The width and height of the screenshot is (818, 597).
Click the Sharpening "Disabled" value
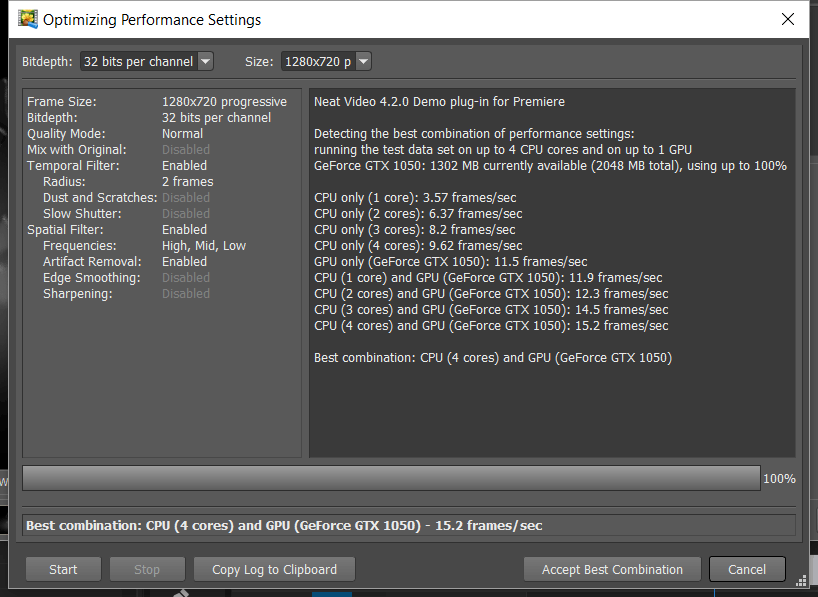[186, 294]
